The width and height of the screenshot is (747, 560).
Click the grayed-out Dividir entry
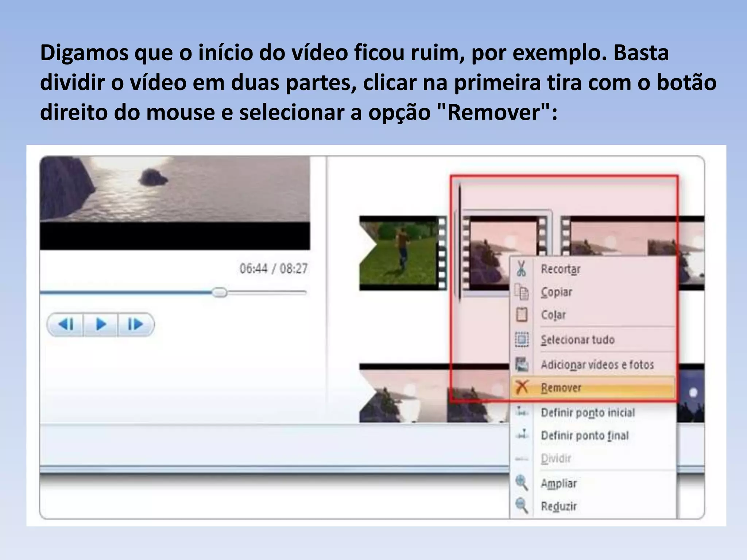593,458
